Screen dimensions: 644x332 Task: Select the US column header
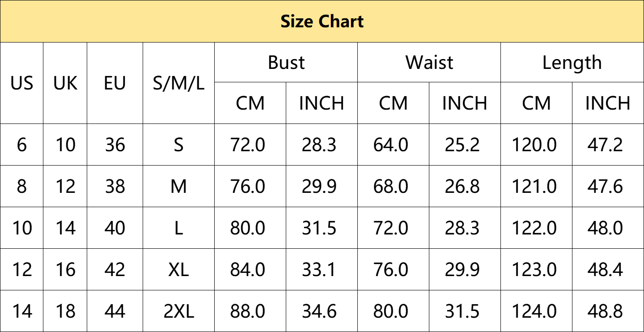coord(21,83)
